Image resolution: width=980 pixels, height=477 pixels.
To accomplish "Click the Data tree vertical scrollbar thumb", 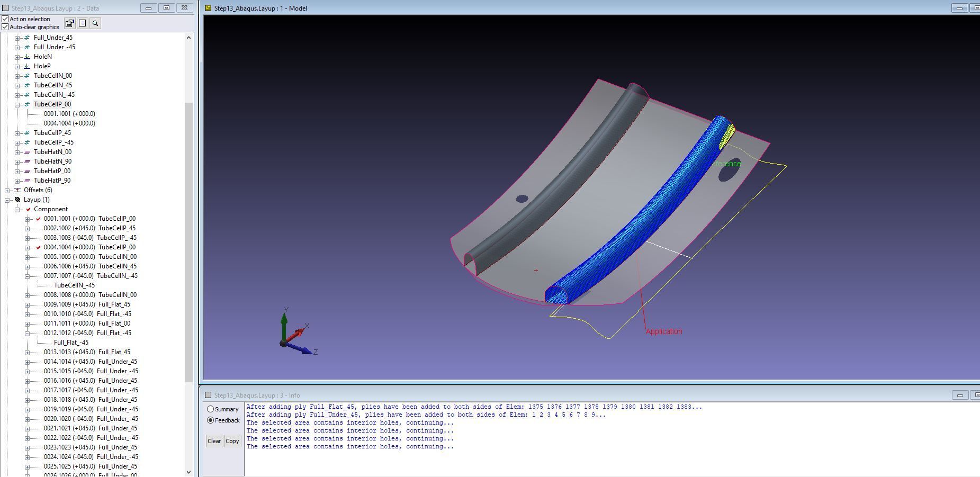I will [x=188, y=242].
